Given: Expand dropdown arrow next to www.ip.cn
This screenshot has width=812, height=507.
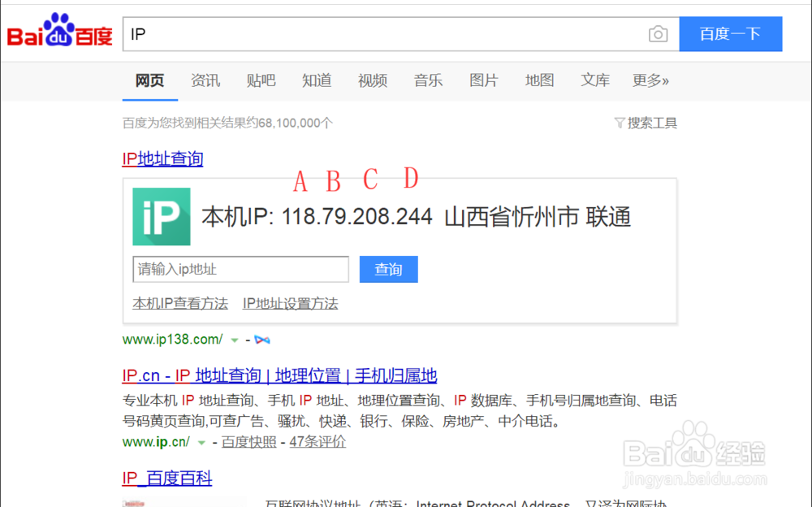Looking at the screenshot, I should tap(201, 444).
